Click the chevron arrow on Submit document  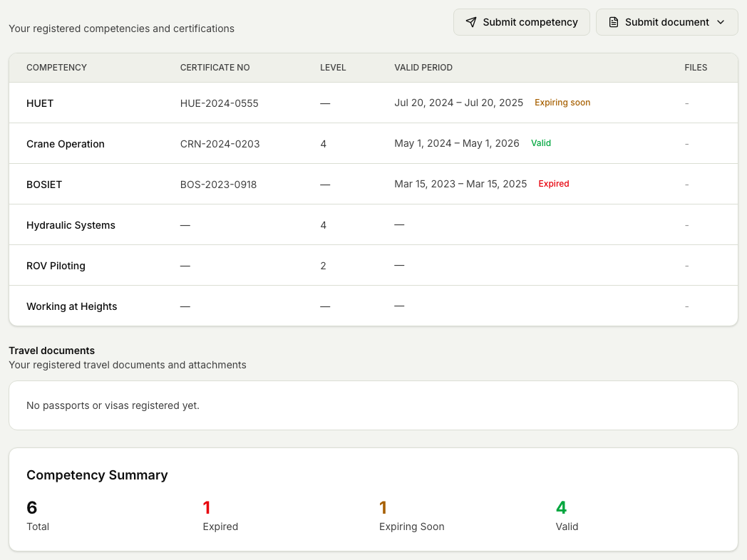point(721,22)
